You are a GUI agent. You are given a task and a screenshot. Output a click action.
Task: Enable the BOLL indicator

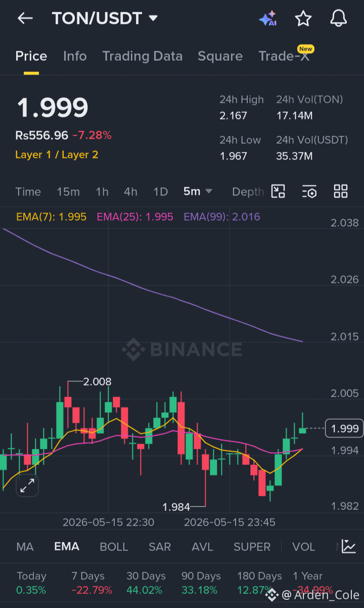point(114,547)
